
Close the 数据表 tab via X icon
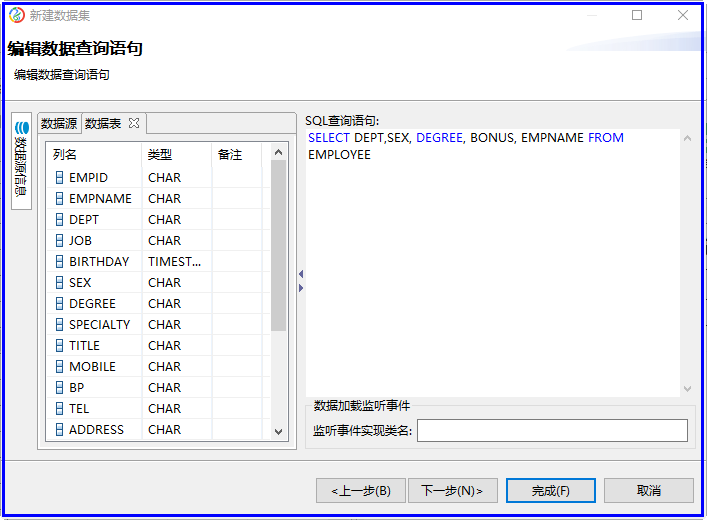(134, 123)
